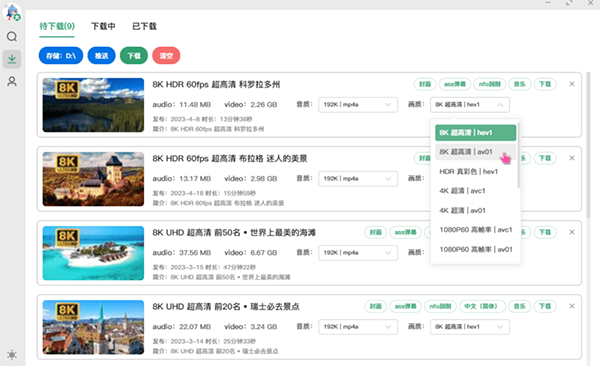The image size is (600, 366).
Task: Open 音质 dropdown for 科罗拉多州 video
Action: tap(358, 105)
